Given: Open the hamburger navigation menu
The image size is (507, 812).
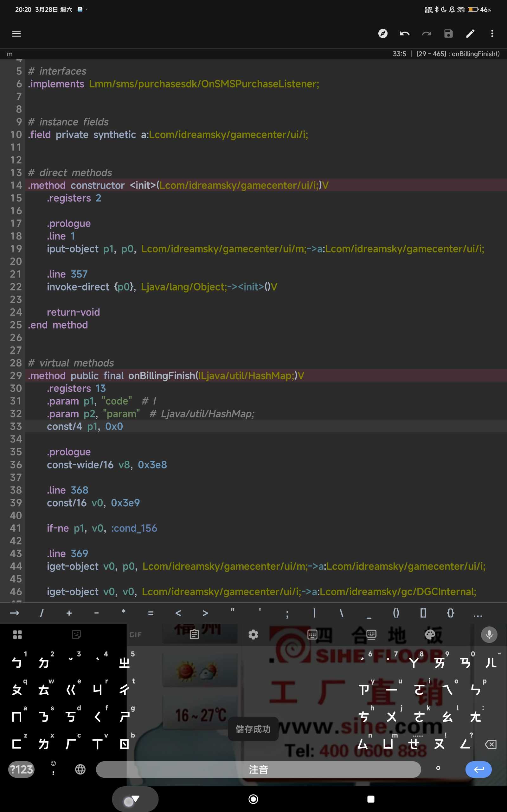Looking at the screenshot, I should 16,34.
